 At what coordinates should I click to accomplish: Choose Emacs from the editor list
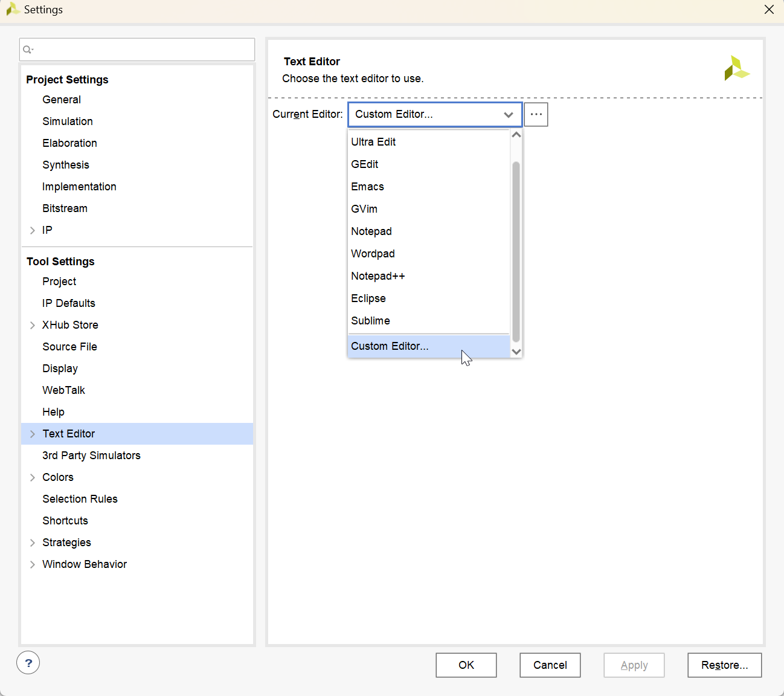click(x=429, y=187)
